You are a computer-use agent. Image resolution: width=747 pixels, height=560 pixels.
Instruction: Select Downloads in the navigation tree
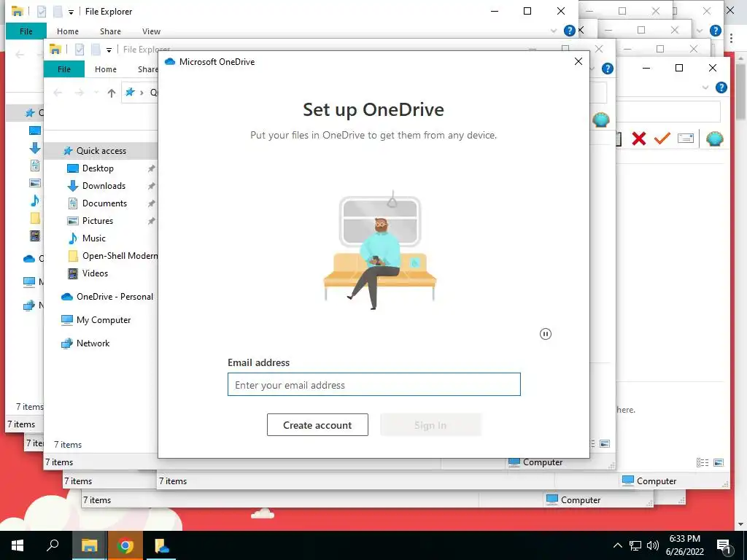pyautogui.click(x=104, y=186)
